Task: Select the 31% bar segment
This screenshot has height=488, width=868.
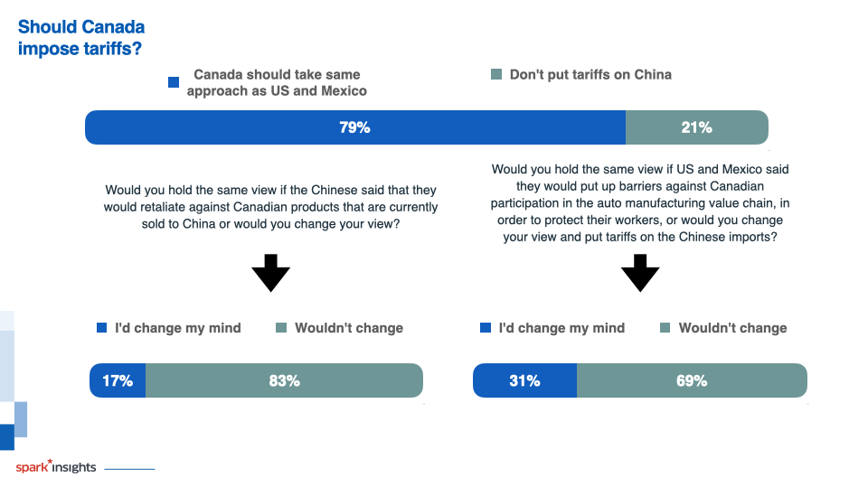Action: click(x=524, y=380)
